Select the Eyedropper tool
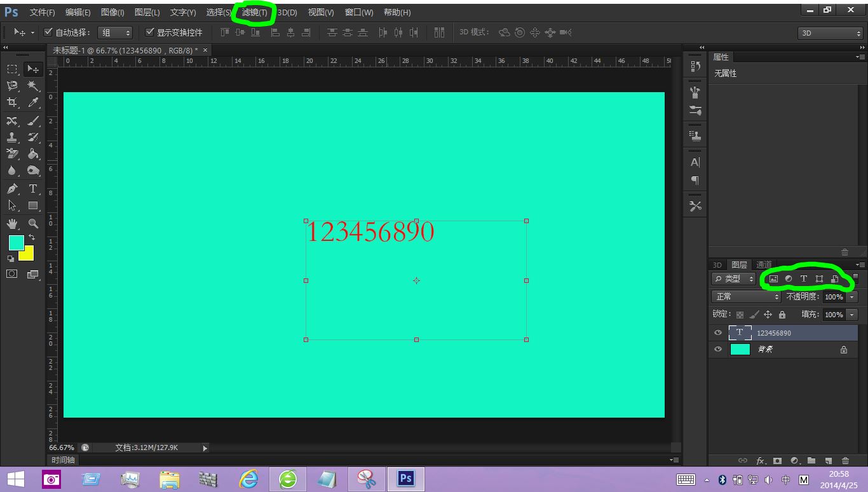 coord(33,102)
